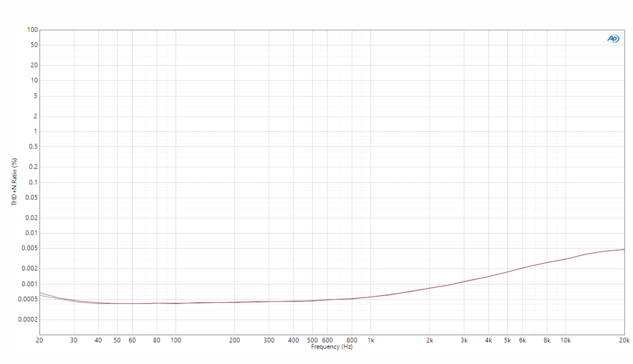Screen dimensions: 633x364
Task: Click the X axis label '200'
Action: coord(235,340)
